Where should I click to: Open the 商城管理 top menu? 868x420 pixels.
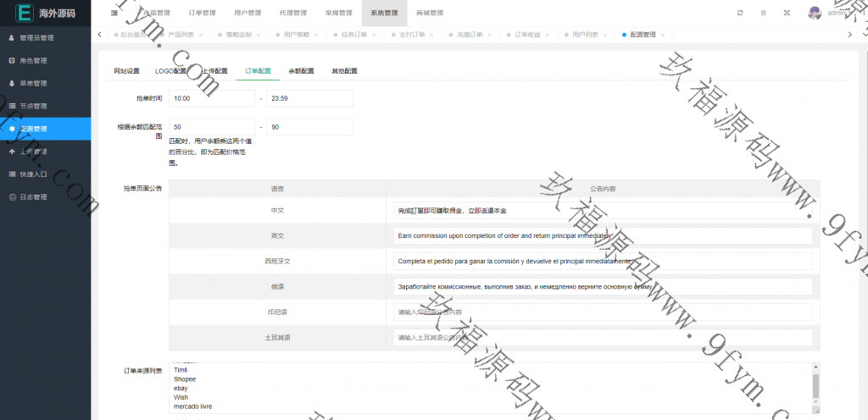(430, 14)
